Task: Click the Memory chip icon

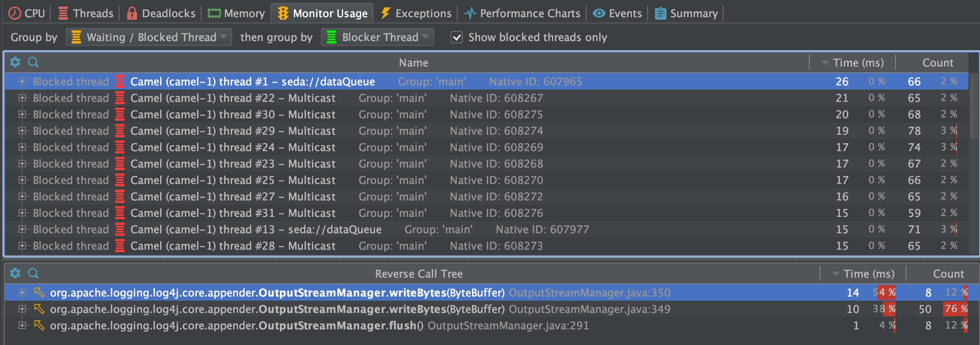Action: pyautogui.click(x=214, y=13)
